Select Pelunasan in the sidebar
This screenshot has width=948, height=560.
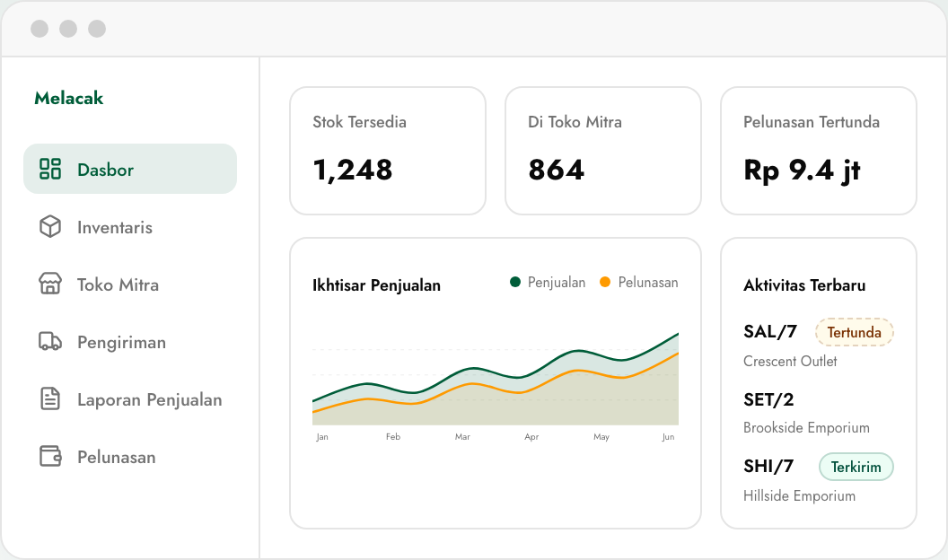(x=130, y=456)
